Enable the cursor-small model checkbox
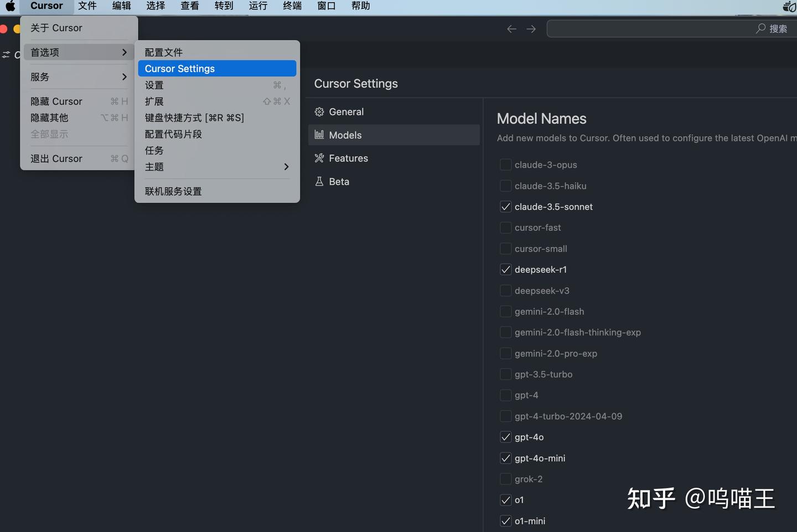 pyautogui.click(x=505, y=249)
